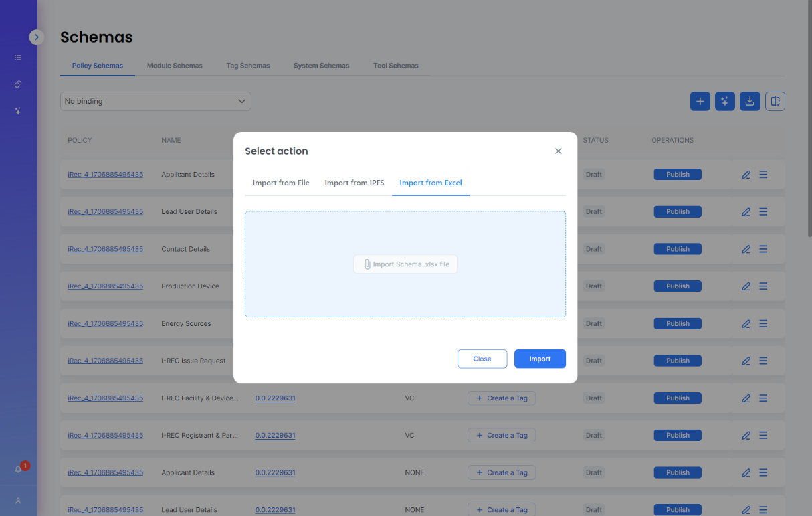Viewport: 812px width, 516px height.
Task: Open the user profile icon
Action: (18, 501)
